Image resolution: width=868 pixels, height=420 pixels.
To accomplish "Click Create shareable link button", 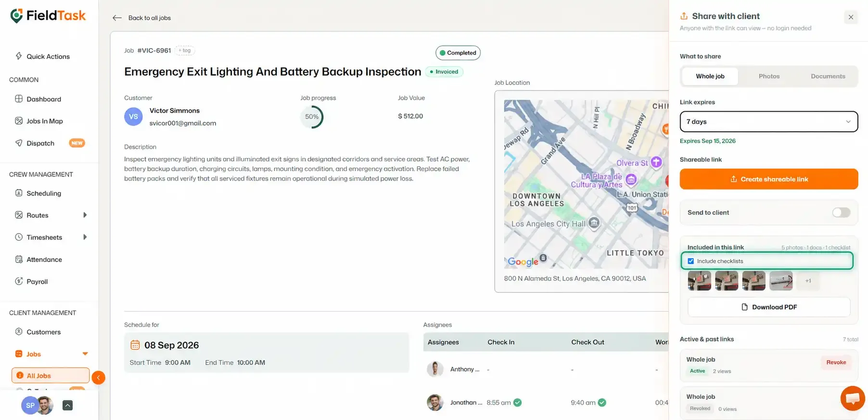I will [769, 179].
